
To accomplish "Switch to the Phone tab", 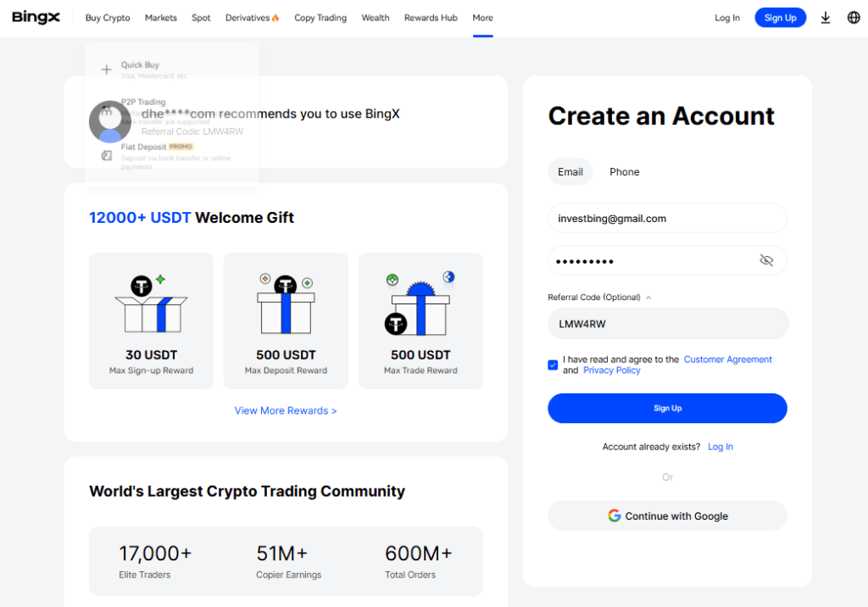I will click(x=625, y=172).
